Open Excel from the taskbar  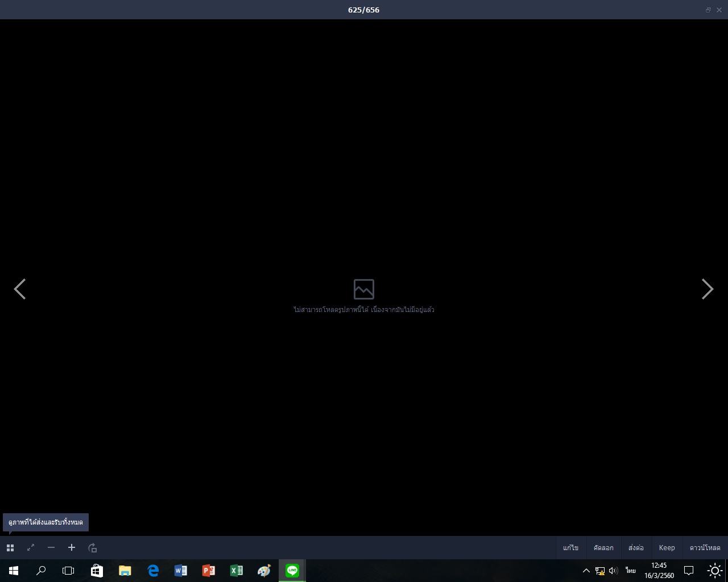tap(236, 571)
